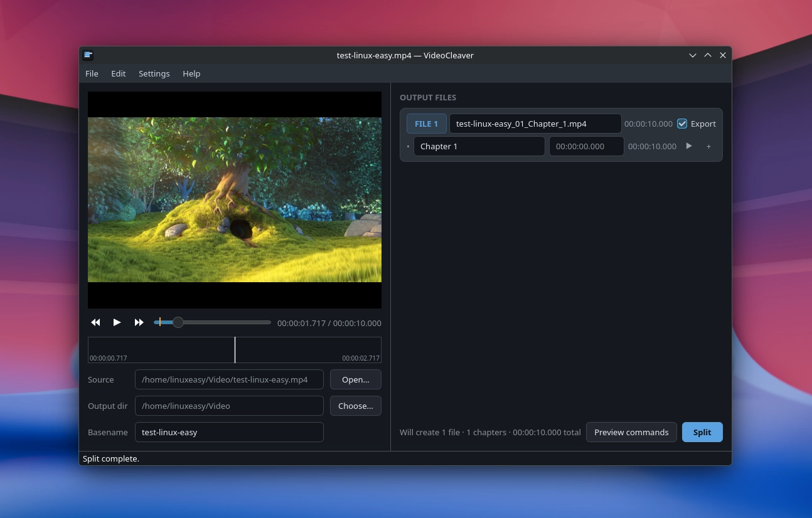Click the chapter start time 00:00:00.000 field
Image resolution: width=812 pixels, height=518 pixels.
[587, 146]
